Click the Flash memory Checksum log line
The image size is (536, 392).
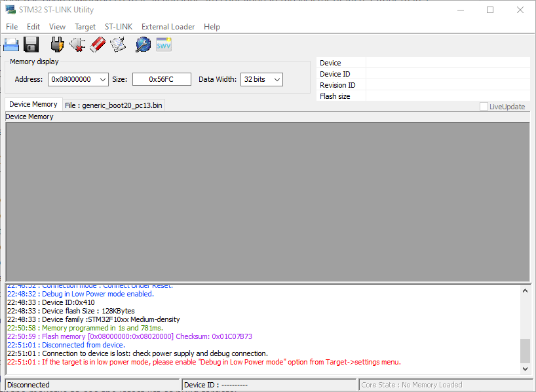[130, 336]
